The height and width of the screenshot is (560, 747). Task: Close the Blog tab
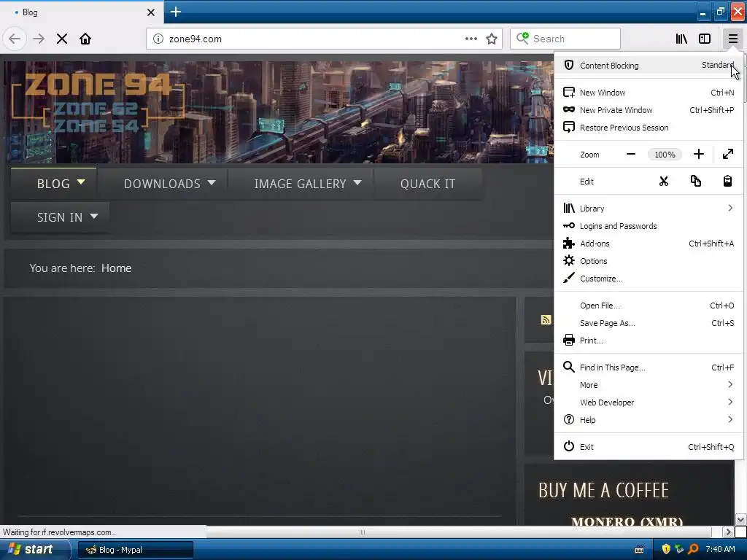pos(151,12)
